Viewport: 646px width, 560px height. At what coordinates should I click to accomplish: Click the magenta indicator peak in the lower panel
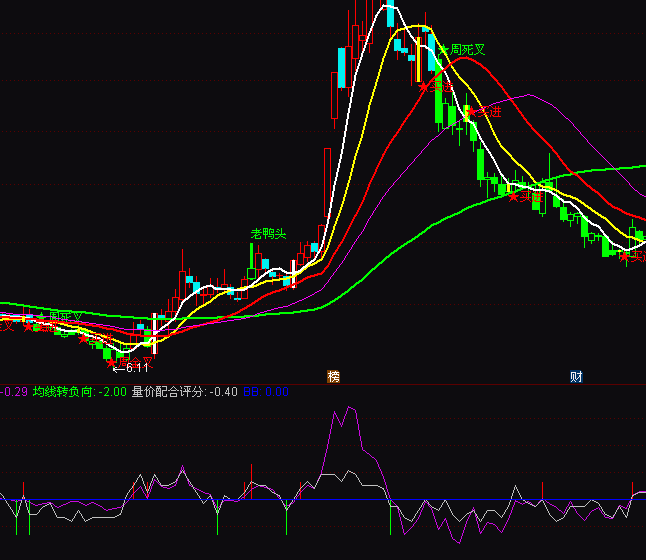click(350, 408)
